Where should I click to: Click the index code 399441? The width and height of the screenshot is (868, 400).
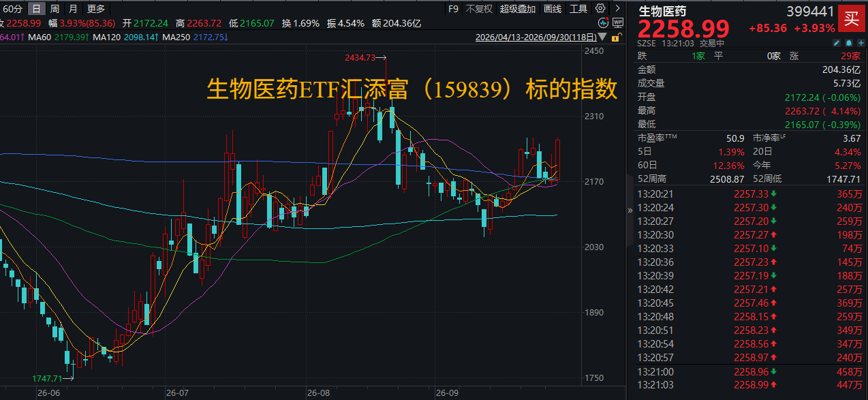tap(811, 10)
